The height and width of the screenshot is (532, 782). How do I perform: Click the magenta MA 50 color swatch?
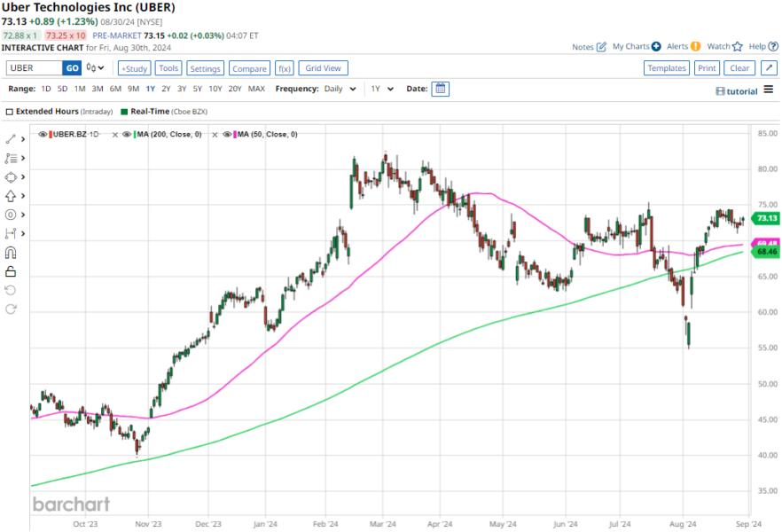click(x=235, y=135)
